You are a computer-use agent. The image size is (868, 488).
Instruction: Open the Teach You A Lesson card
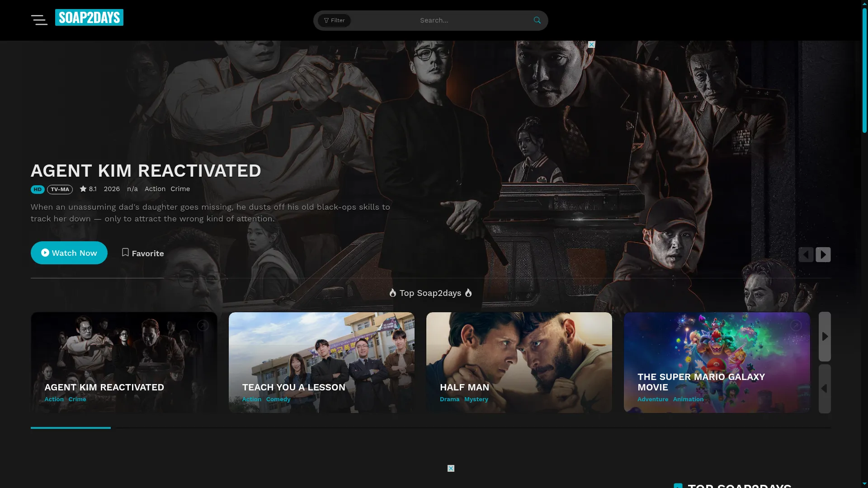click(x=321, y=362)
